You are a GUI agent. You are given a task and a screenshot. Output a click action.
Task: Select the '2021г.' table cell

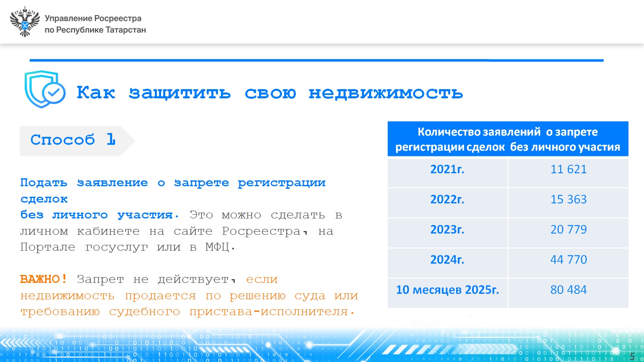click(447, 169)
